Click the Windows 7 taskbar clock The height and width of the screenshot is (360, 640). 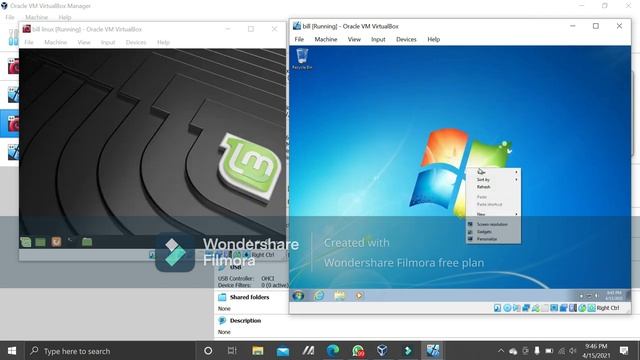click(613, 296)
